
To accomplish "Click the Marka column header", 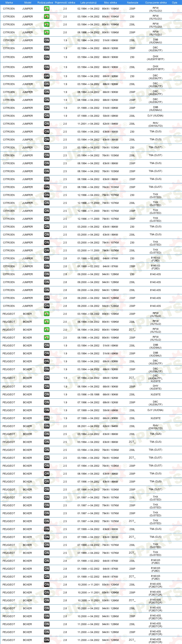I will 9,3.
